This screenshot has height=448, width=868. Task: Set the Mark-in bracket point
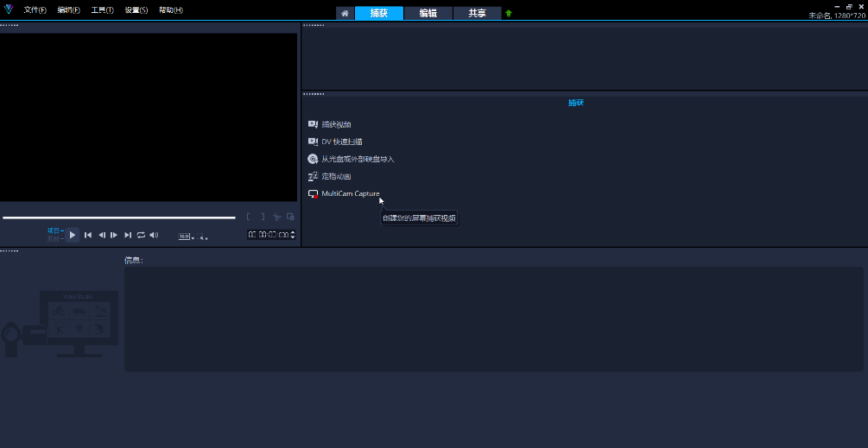(x=249, y=217)
